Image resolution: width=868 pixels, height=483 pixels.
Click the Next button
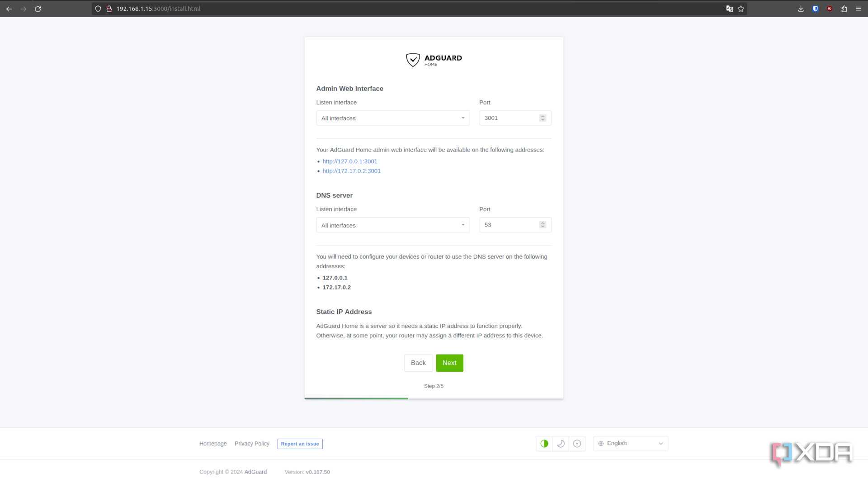point(449,363)
